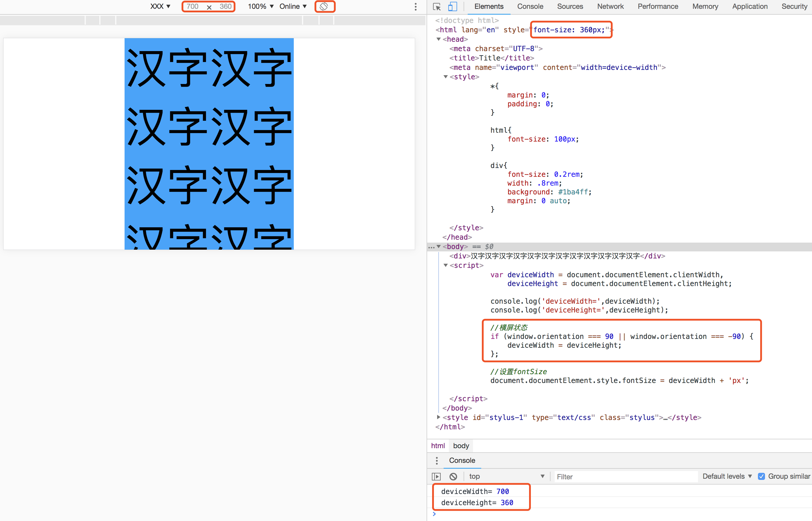Click the margin: 0 auto CSS line
This screenshot has height=521, width=812.
[x=538, y=201]
